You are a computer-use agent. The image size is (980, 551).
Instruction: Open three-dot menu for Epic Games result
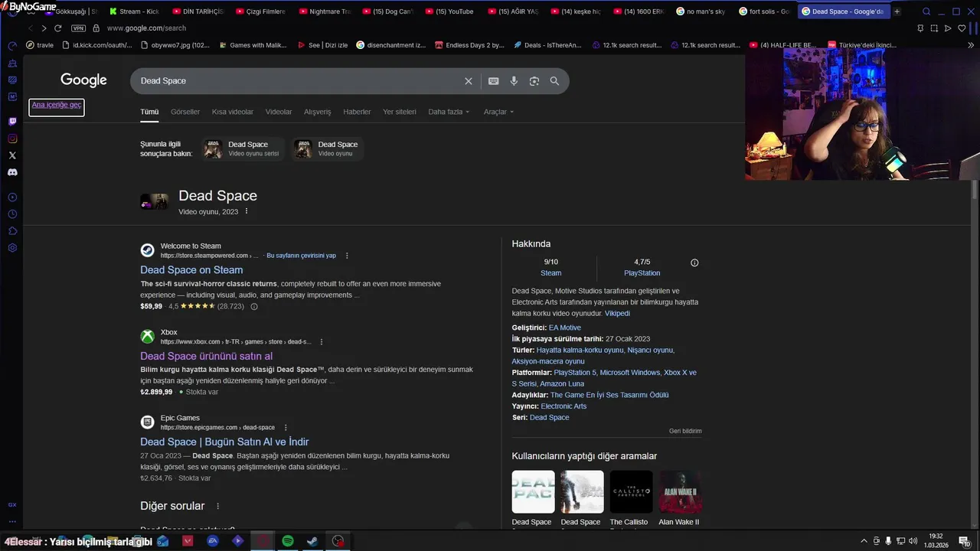(286, 428)
